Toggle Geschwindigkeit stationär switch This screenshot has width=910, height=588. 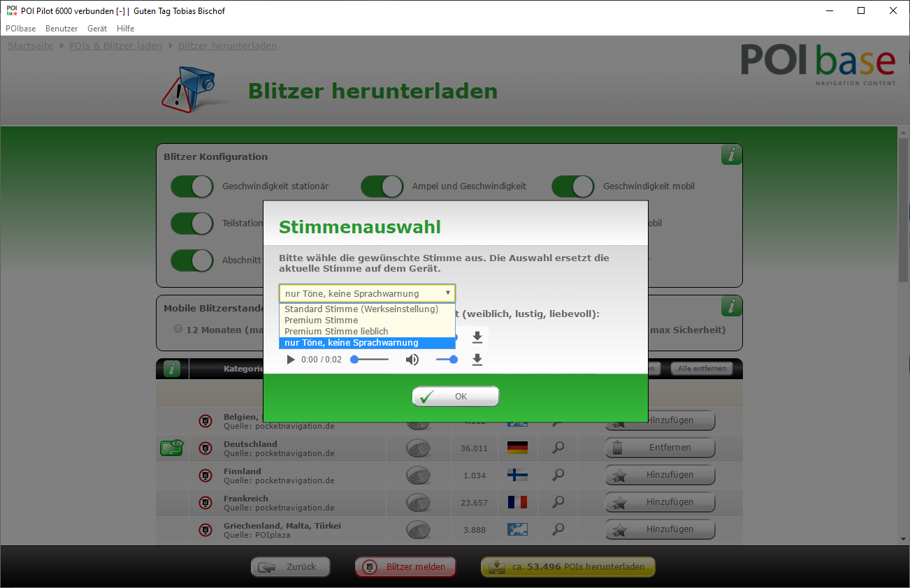[x=192, y=186]
